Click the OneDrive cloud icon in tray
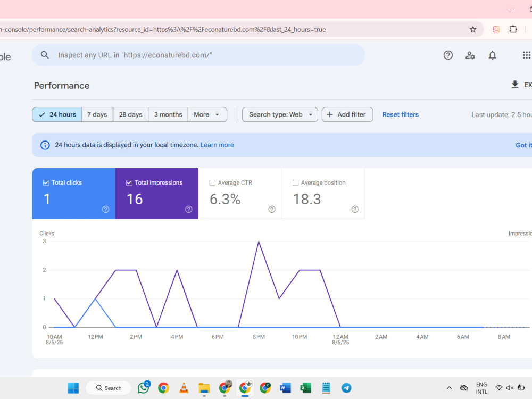This screenshot has height=399, width=532. tap(464, 388)
